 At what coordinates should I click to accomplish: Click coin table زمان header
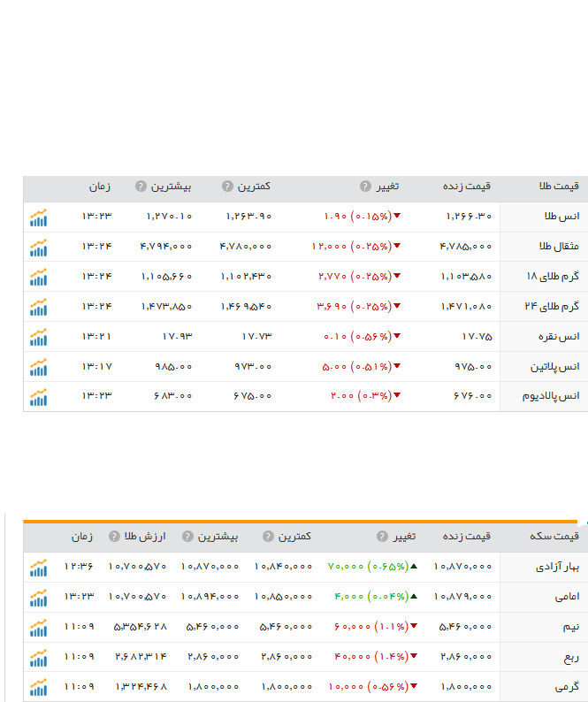(x=82, y=537)
